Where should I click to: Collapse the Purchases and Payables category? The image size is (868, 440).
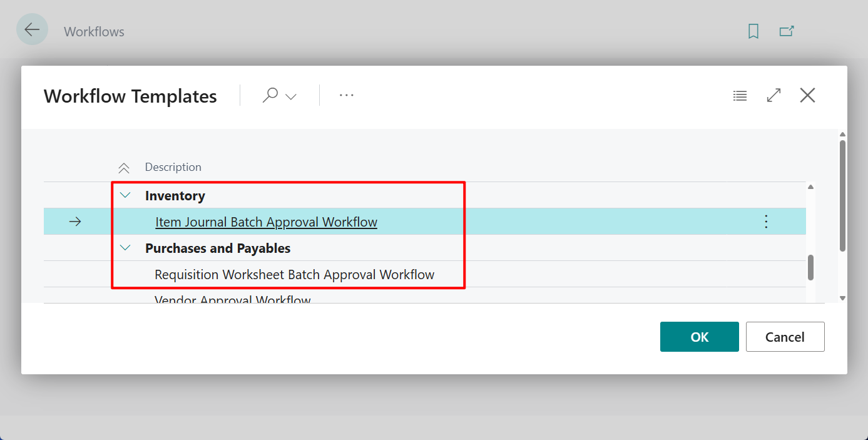[x=125, y=248]
